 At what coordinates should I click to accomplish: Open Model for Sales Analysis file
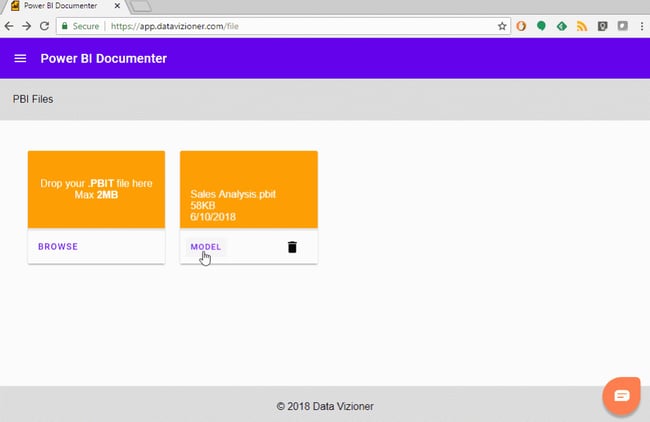tap(206, 247)
